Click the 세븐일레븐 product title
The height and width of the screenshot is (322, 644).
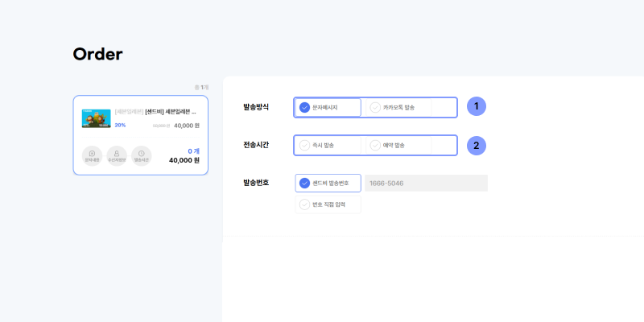(170, 111)
